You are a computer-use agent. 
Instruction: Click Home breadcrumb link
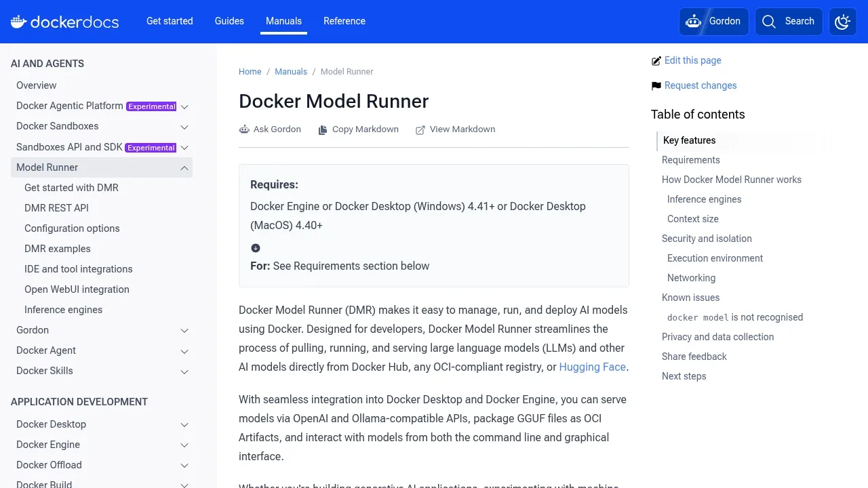click(x=250, y=72)
